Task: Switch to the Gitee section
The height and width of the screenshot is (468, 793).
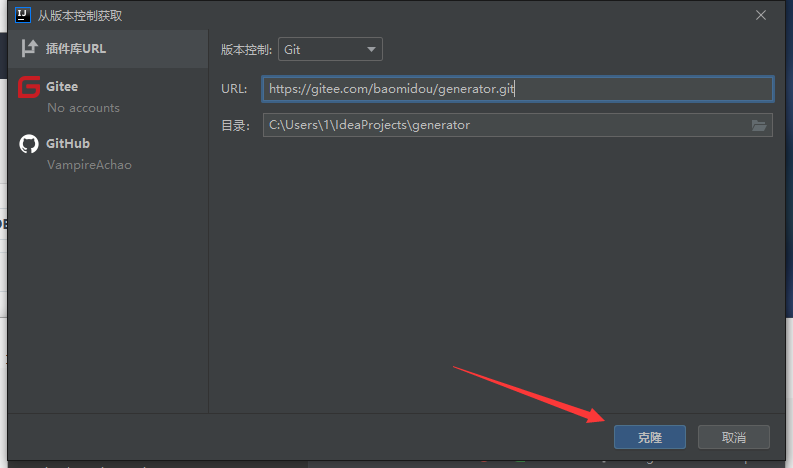Action: tap(62, 87)
